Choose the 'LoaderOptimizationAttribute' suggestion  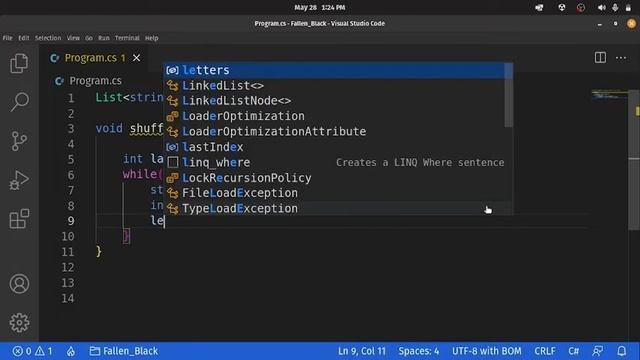(x=334, y=131)
